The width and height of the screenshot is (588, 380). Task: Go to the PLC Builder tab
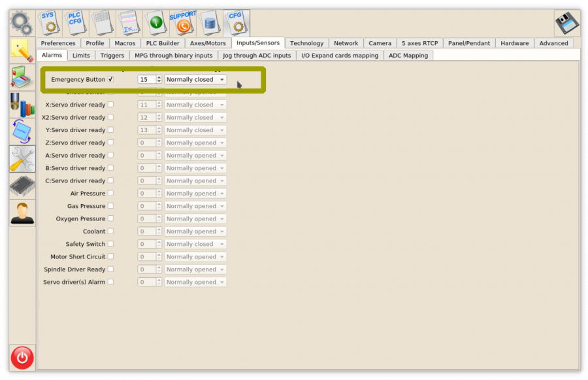point(163,43)
